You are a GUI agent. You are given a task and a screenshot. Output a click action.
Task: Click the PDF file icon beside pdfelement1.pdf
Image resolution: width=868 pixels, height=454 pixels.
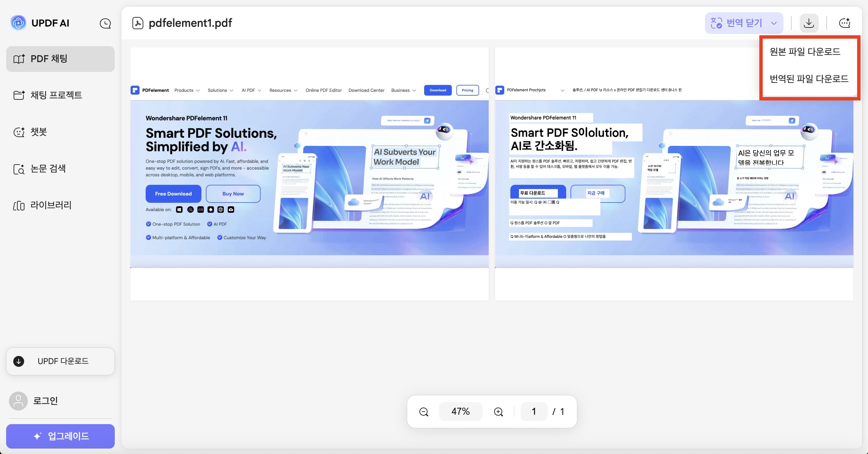138,23
